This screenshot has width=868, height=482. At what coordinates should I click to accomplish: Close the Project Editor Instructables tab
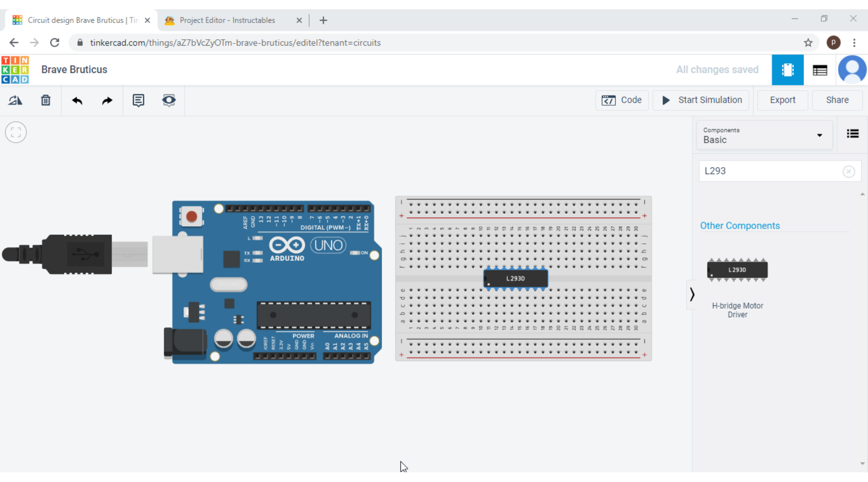(299, 20)
